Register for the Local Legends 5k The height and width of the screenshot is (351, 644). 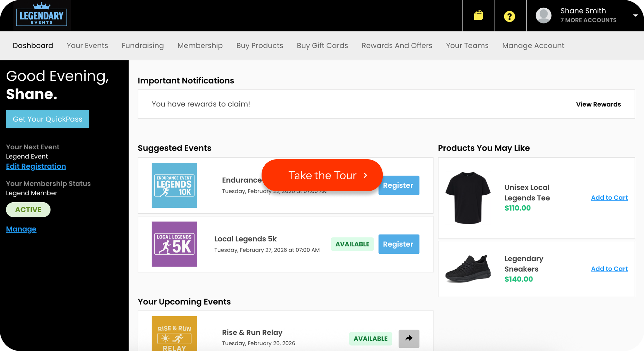pos(398,244)
